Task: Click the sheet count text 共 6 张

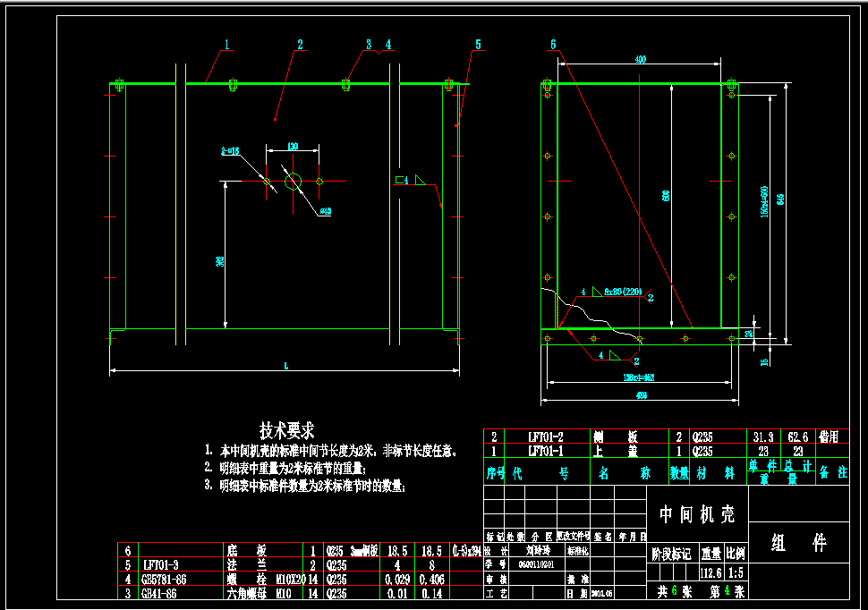Action: [x=674, y=592]
